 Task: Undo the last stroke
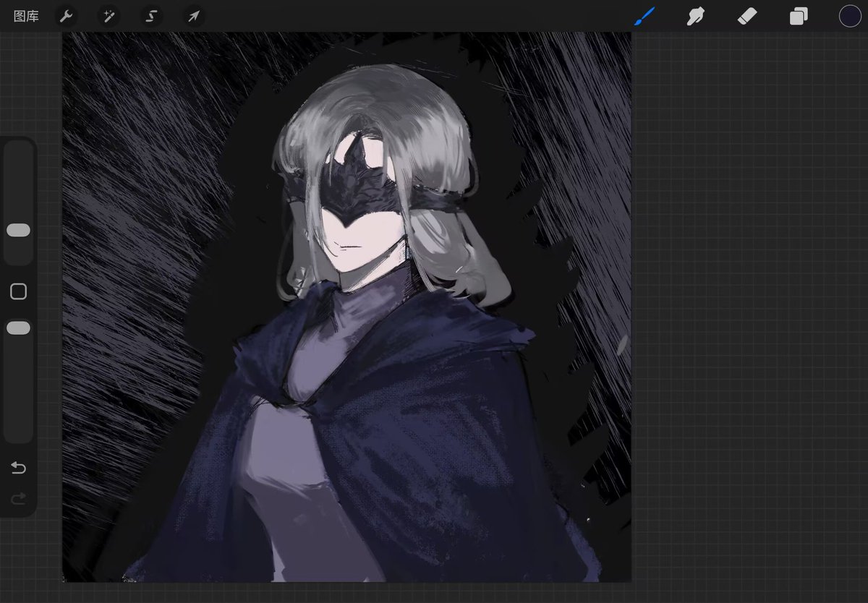click(18, 469)
